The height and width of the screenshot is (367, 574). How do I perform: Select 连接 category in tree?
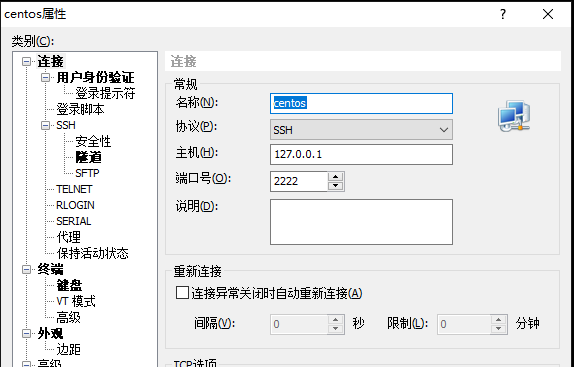click(x=51, y=61)
